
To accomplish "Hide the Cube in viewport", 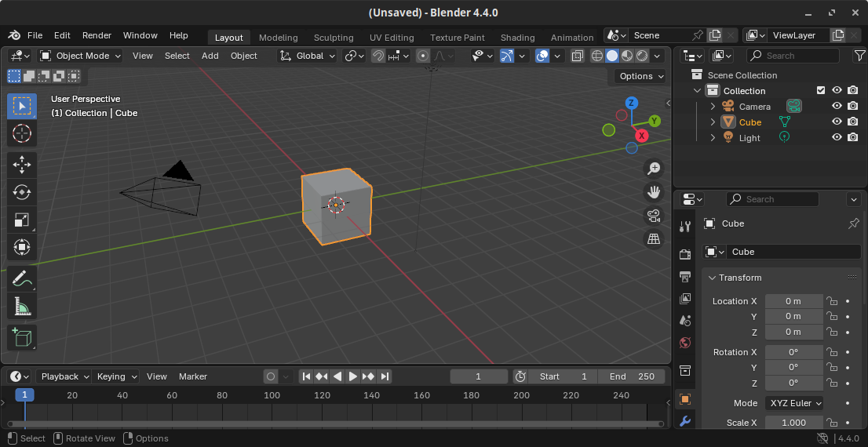I will click(x=837, y=122).
